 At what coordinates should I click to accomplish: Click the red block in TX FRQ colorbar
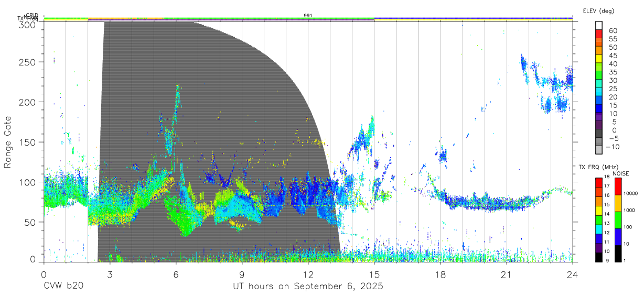599,182
